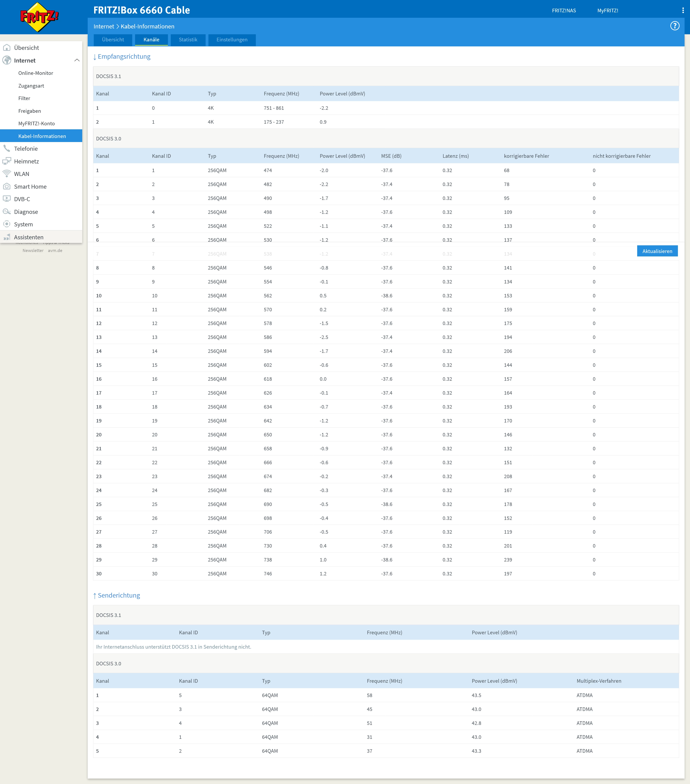Switch to the Statistik tab
Screen dimensions: 690x784
(188, 40)
